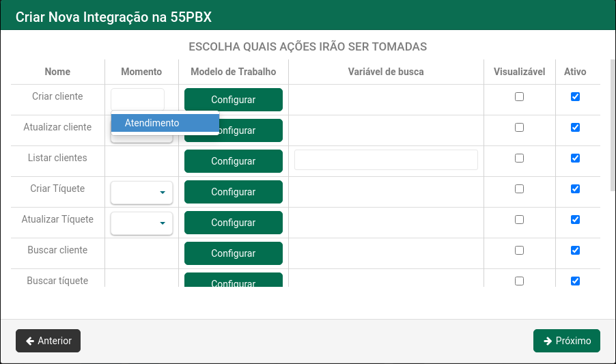Viewport: 616px width, 364px height.
Task: Click the Visualizável column header
Action: click(x=519, y=72)
